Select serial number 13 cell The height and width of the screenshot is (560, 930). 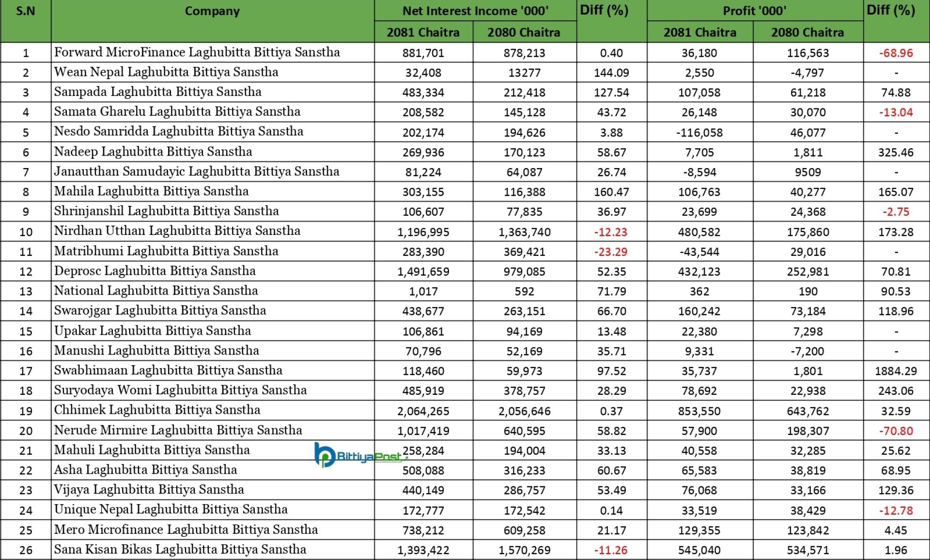tap(26, 292)
